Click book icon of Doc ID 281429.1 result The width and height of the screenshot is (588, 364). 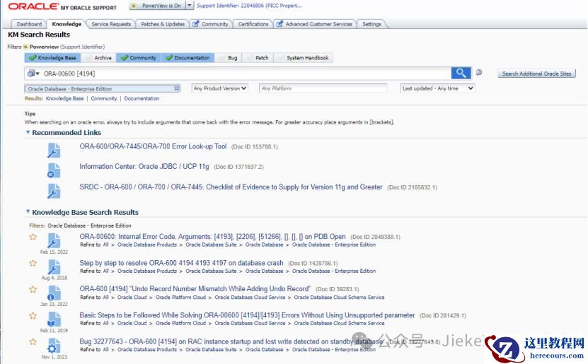(x=54, y=319)
